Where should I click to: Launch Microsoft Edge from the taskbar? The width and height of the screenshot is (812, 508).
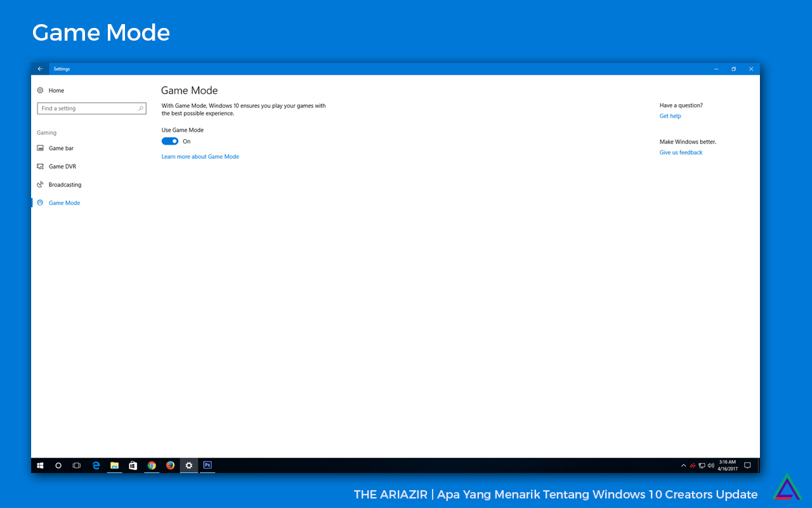point(96,465)
